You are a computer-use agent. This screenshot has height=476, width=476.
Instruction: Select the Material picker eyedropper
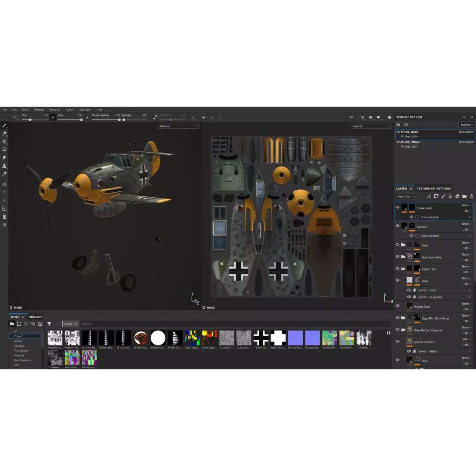coord(4,174)
